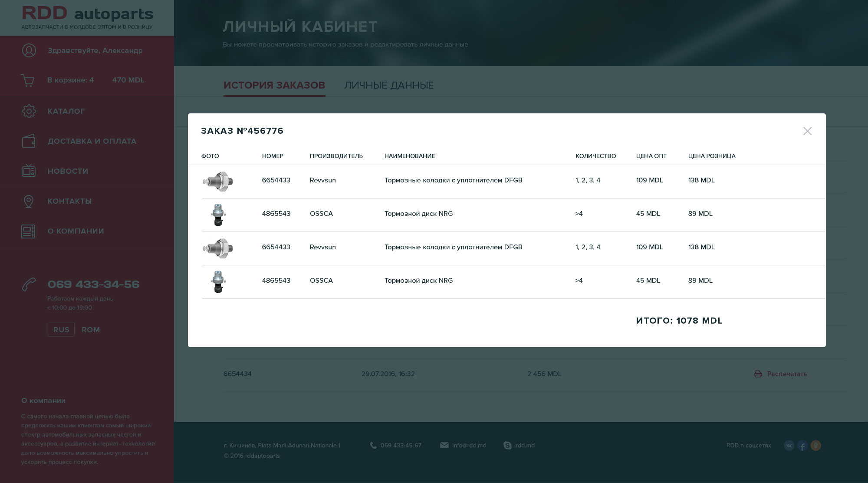868x483 pixels.
Task: Click order number 6654434 in the history list
Action: tap(237, 374)
